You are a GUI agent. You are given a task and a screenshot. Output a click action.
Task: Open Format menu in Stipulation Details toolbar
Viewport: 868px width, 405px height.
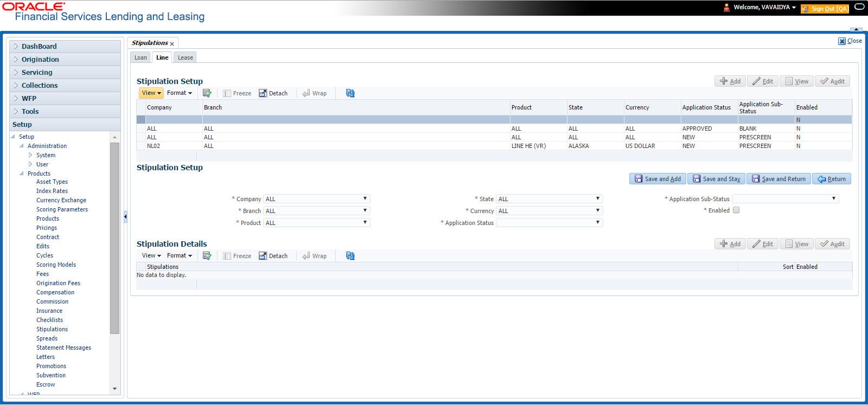point(180,256)
